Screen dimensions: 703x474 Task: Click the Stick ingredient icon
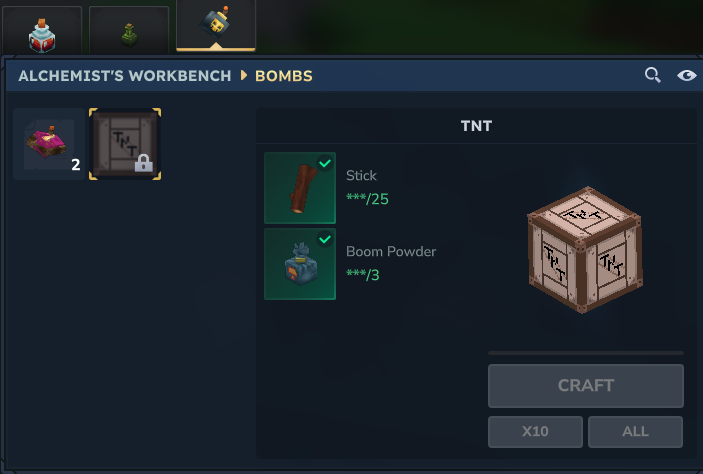300,188
